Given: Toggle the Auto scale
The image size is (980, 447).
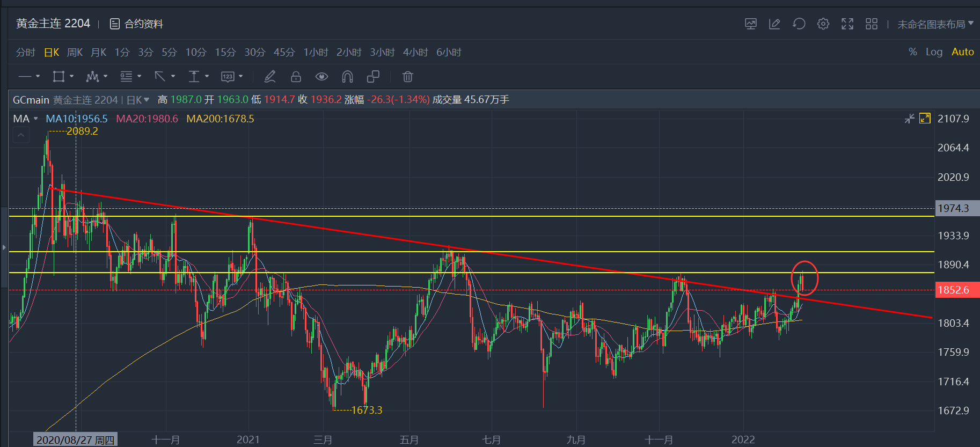Looking at the screenshot, I should coord(963,52).
